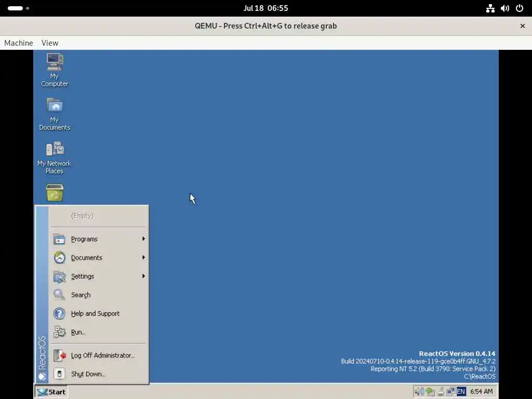This screenshot has height=399, width=532.
Task: Open the My Computer desktop icon
Action: (55, 70)
